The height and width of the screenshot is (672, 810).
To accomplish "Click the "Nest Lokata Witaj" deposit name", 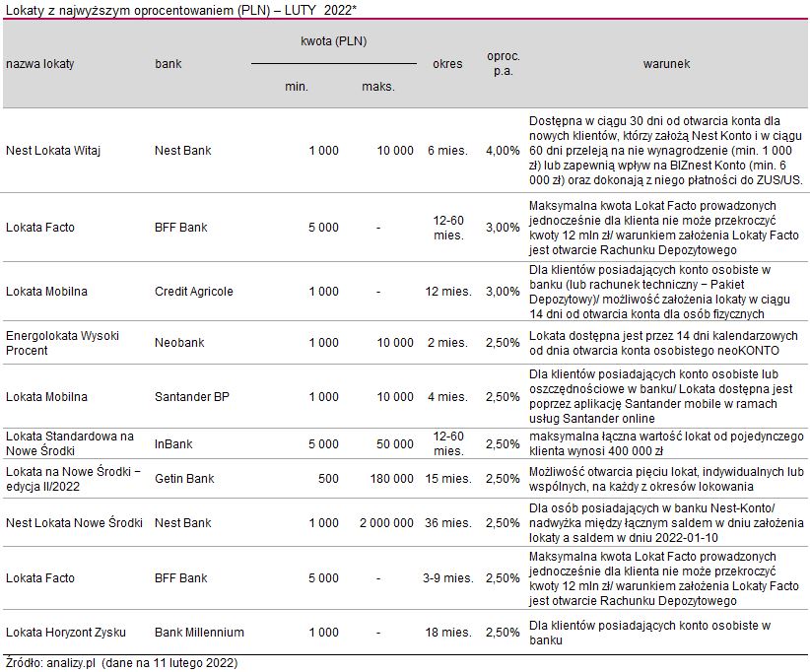I will coord(53,151).
